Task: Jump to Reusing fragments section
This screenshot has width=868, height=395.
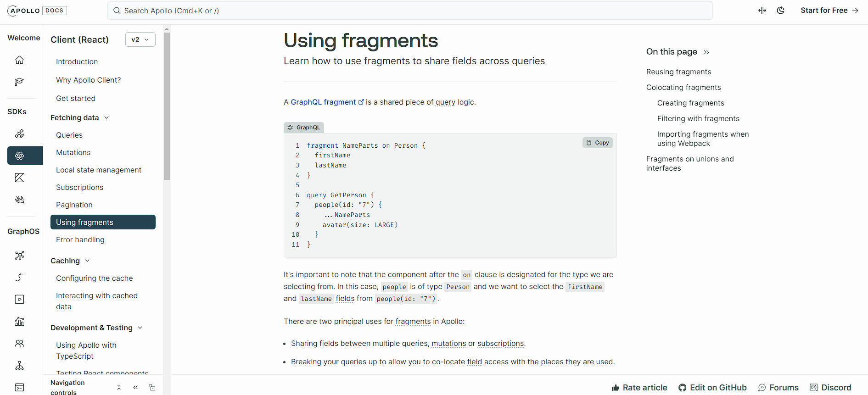Action: (678, 72)
